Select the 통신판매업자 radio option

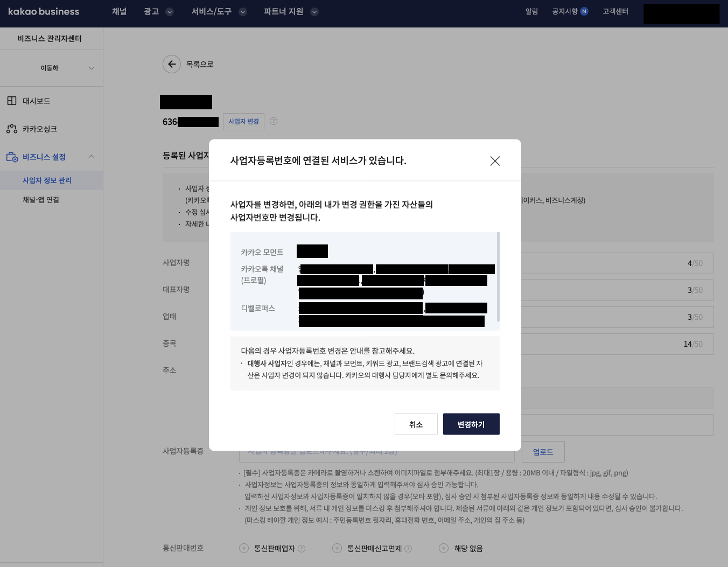coord(244,548)
